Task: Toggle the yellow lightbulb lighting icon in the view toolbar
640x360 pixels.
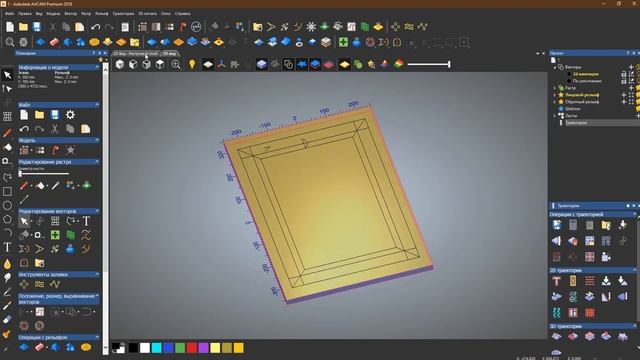Action: (192, 64)
